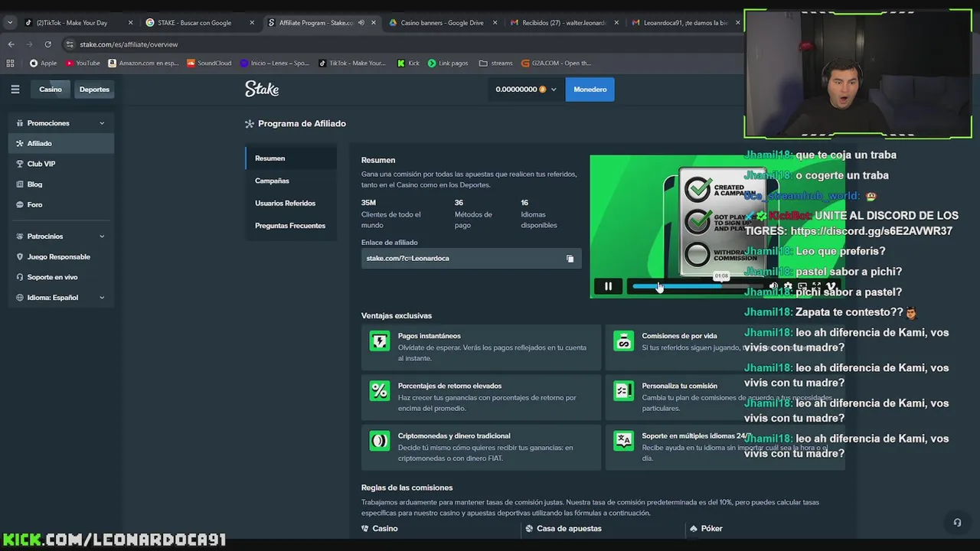
Task: Click the Pagos instantáneos advantage icon
Action: (380, 341)
